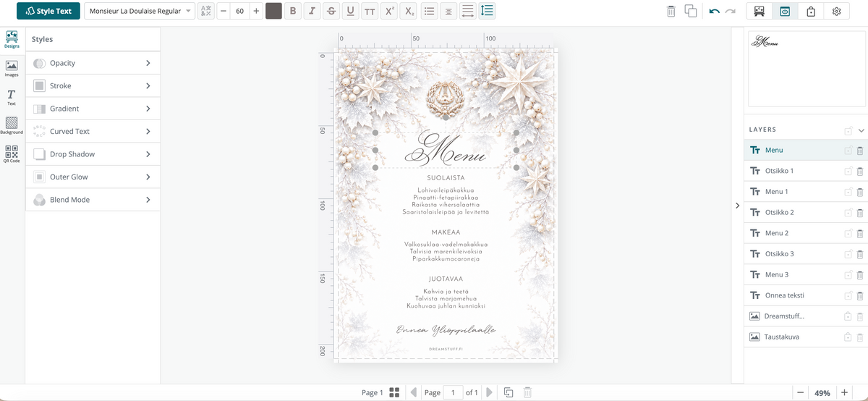Zoom in with the plus button
Screen dimensions: 868x401
click(844, 392)
